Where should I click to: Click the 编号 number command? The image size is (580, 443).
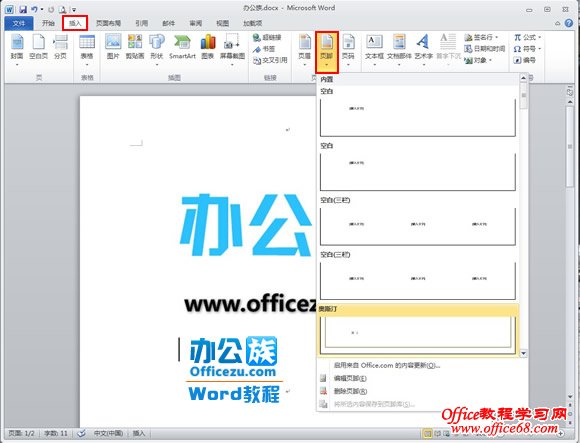click(x=525, y=60)
